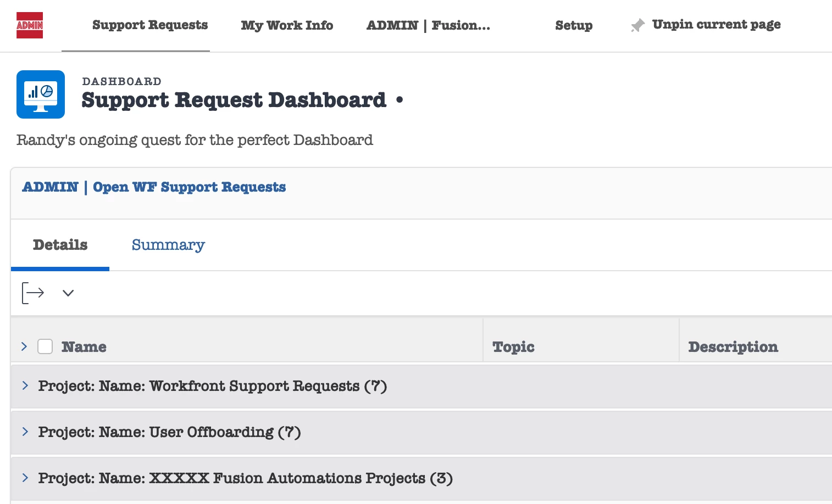Open My Work Info in top navigation
Screen dimensions: 832x504
click(287, 25)
